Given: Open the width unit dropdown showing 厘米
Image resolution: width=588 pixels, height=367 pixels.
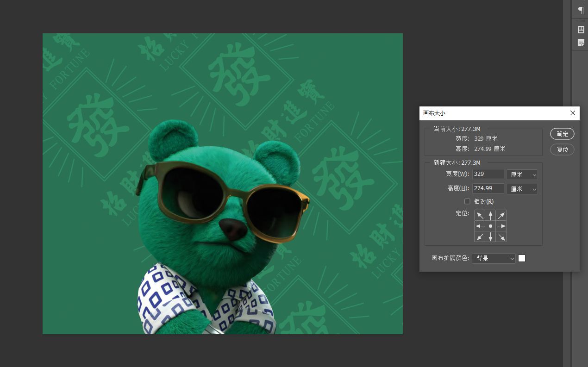Looking at the screenshot, I should 522,174.
